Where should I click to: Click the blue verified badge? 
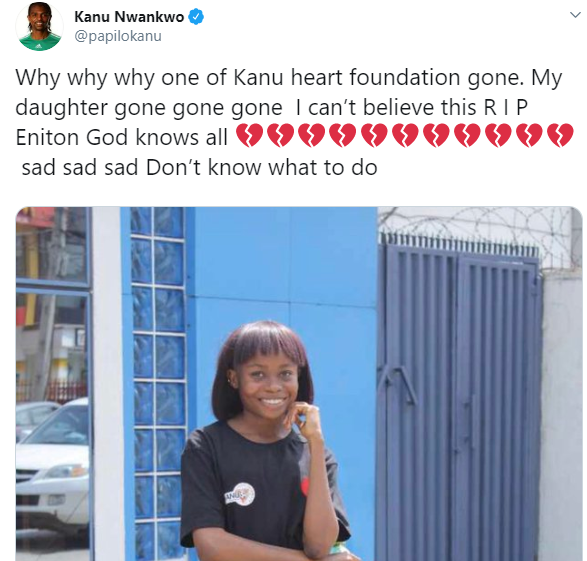[x=196, y=17]
